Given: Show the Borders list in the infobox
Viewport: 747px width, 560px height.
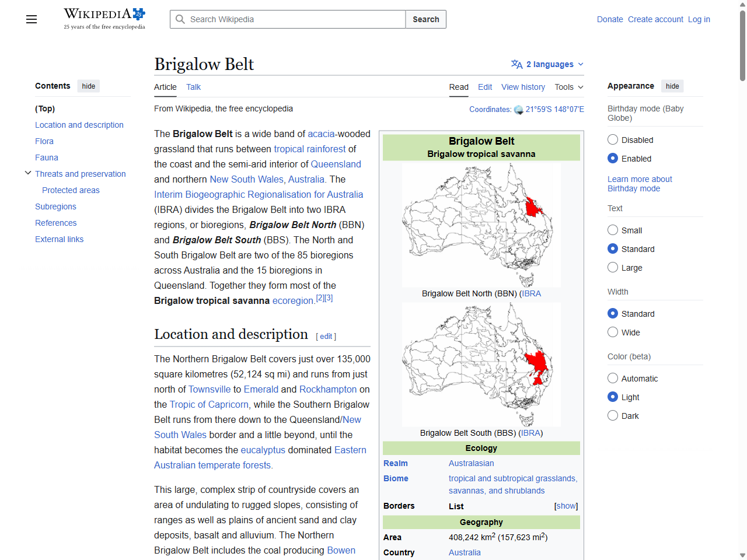Looking at the screenshot, I should click(x=565, y=506).
